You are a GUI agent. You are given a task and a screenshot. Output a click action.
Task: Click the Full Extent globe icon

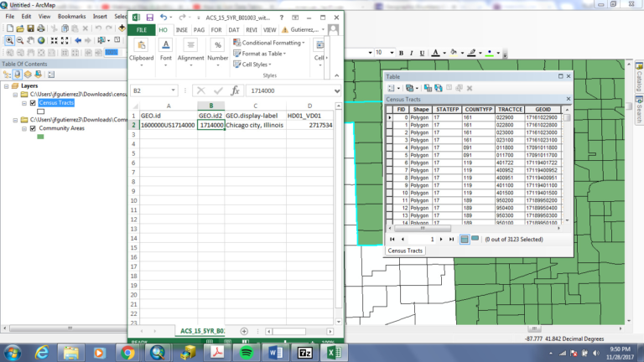pos(42,40)
